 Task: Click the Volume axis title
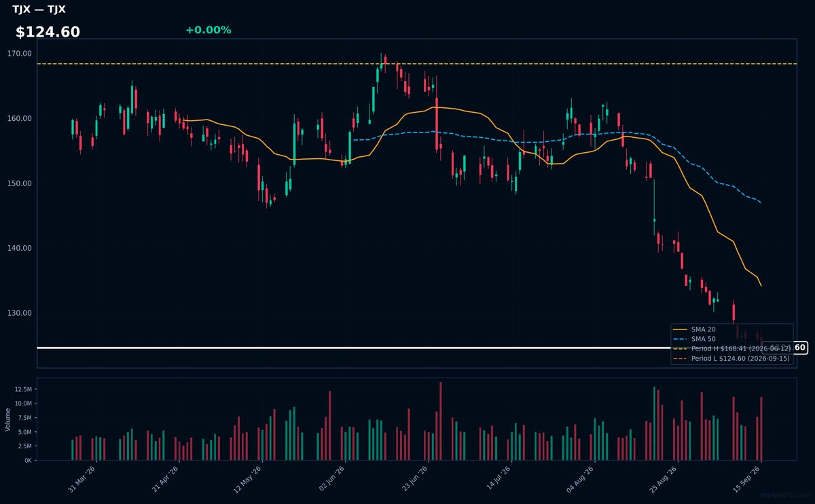(x=7, y=419)
